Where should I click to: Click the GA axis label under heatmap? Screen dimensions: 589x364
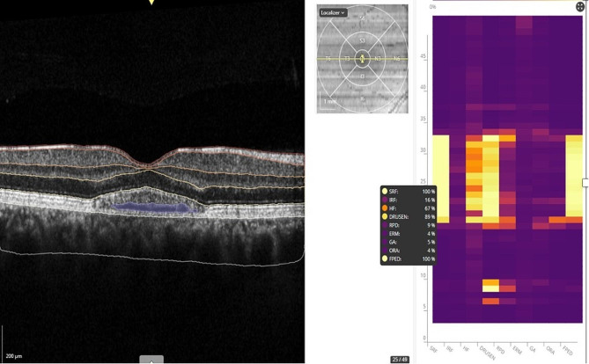tap(533, 349)
